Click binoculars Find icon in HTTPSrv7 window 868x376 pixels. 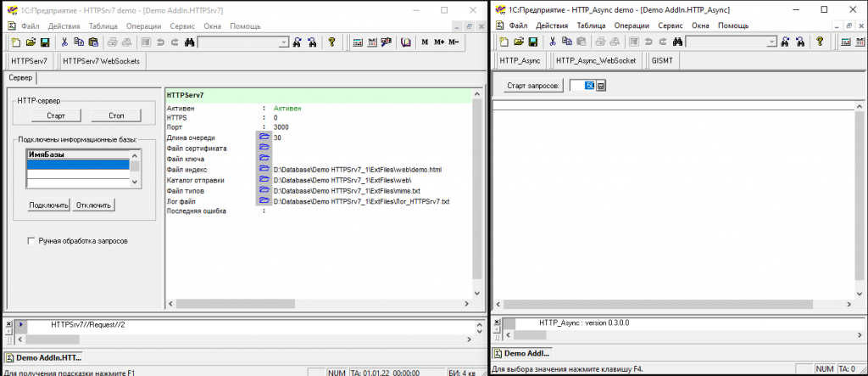click(189, 42)
